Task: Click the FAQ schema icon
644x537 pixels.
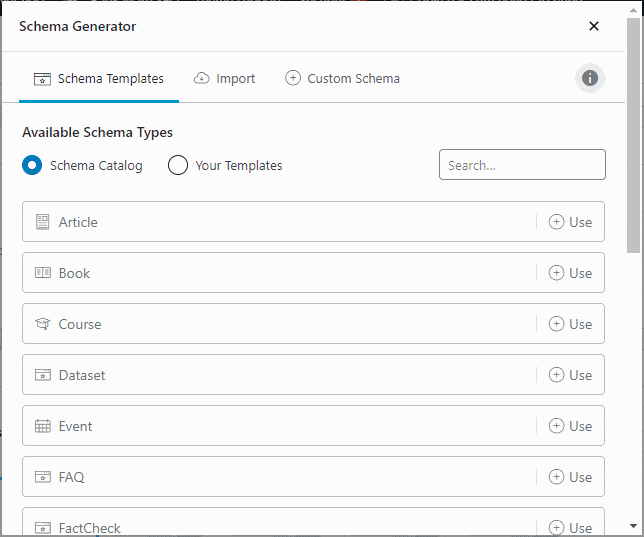Action: [x=42, y=477]
